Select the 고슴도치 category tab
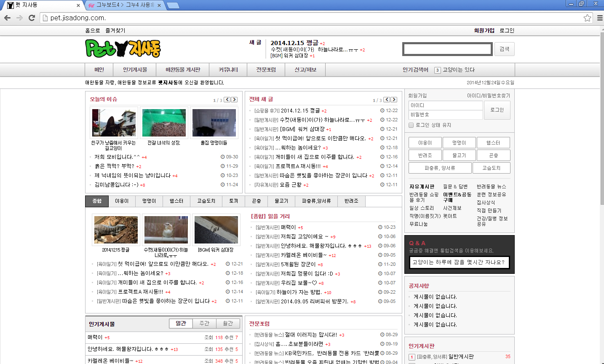The image size is (604, 364). tap(206, 201)
